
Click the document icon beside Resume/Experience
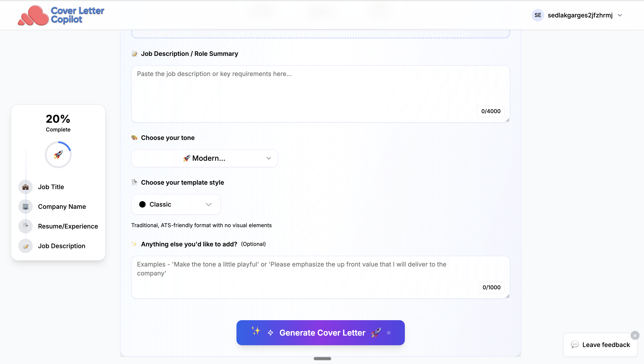(x=26, y=226)
